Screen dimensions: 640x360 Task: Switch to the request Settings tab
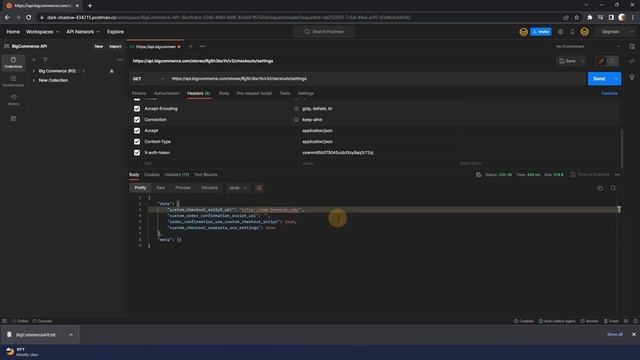coord(305,93)
